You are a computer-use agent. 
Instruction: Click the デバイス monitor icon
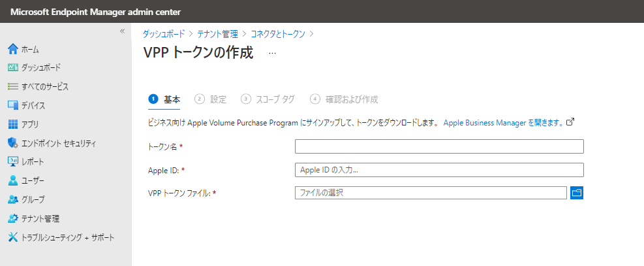pyautogui.click(x=13, y=105)
